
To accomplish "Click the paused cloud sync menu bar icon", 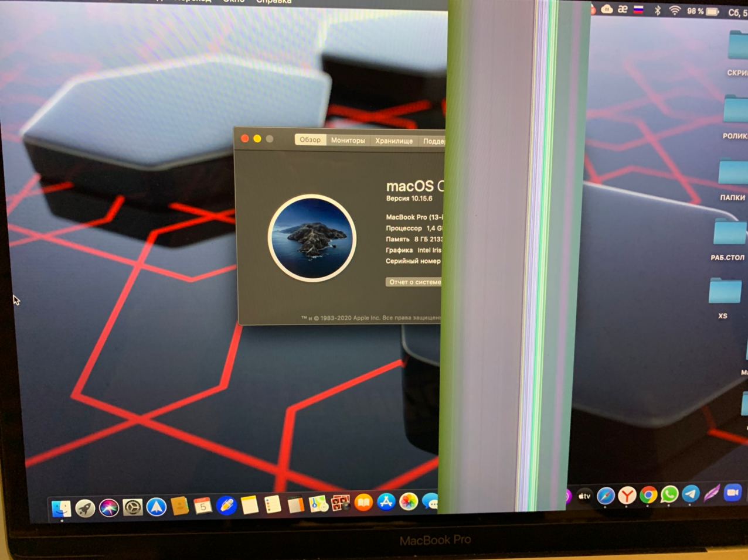I will click(607, 9).
